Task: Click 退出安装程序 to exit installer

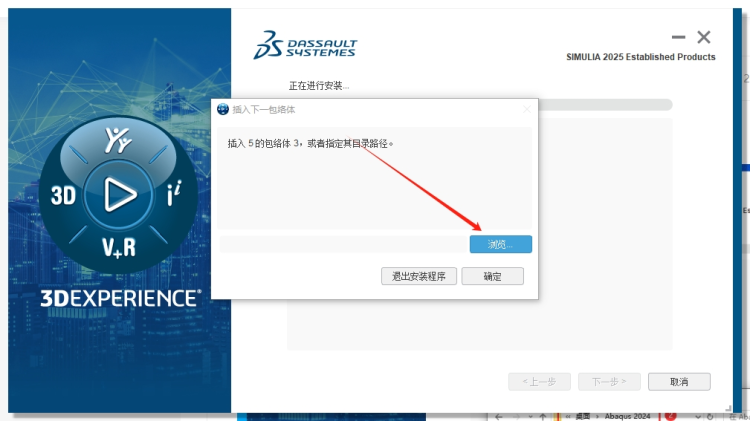Action: (419, 276)
